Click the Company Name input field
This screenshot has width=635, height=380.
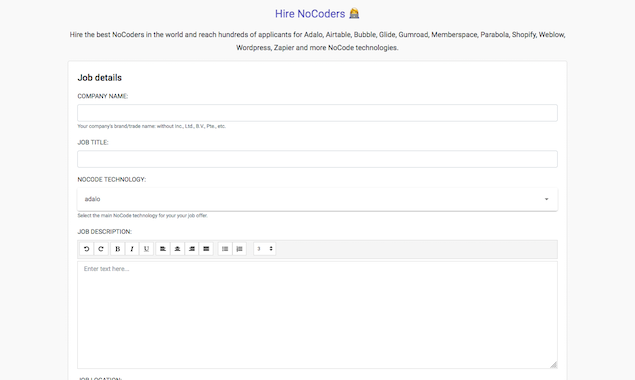click(318, 113)
